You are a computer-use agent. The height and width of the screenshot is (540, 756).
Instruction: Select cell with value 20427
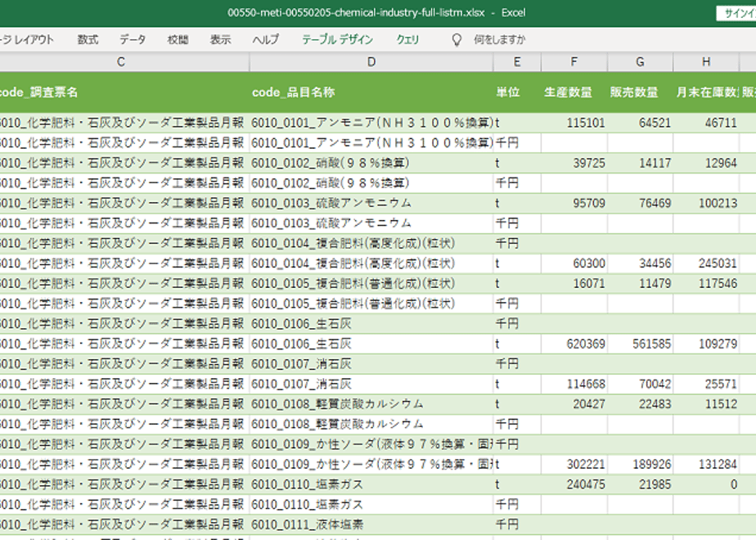[x=574, y=404]
